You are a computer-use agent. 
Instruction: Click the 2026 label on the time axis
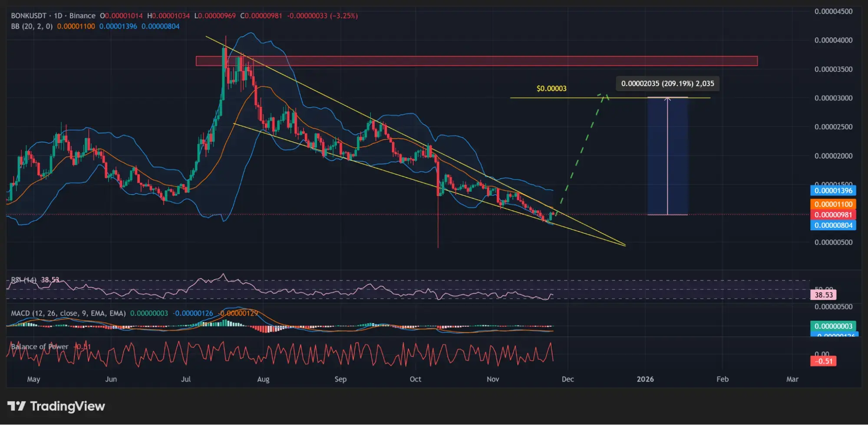click(x=645, y=379)
